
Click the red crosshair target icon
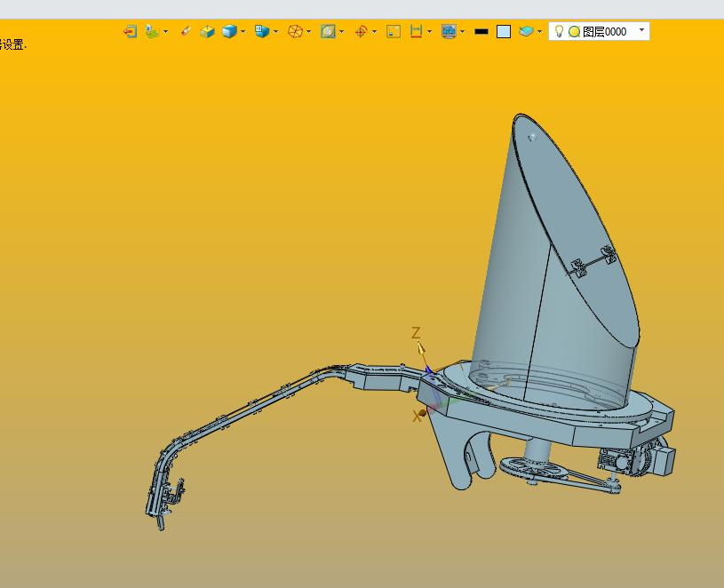[361, 31]
